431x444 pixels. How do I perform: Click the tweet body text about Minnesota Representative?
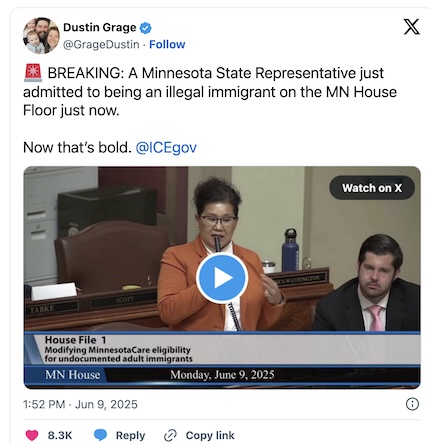click(210, 92)
